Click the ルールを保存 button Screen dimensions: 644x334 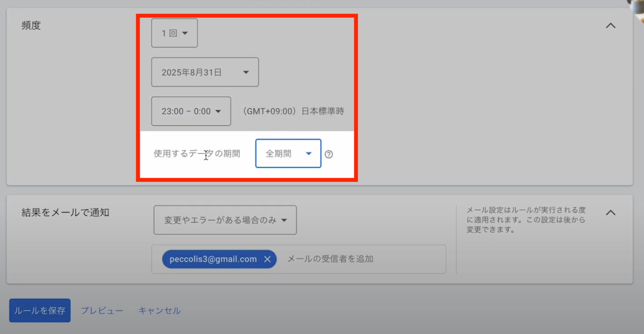(x=40, y=310)
